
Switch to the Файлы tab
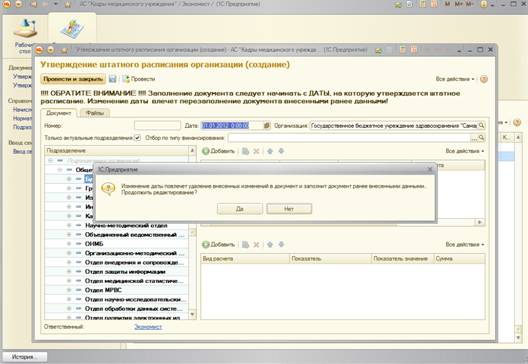point(95,113)
